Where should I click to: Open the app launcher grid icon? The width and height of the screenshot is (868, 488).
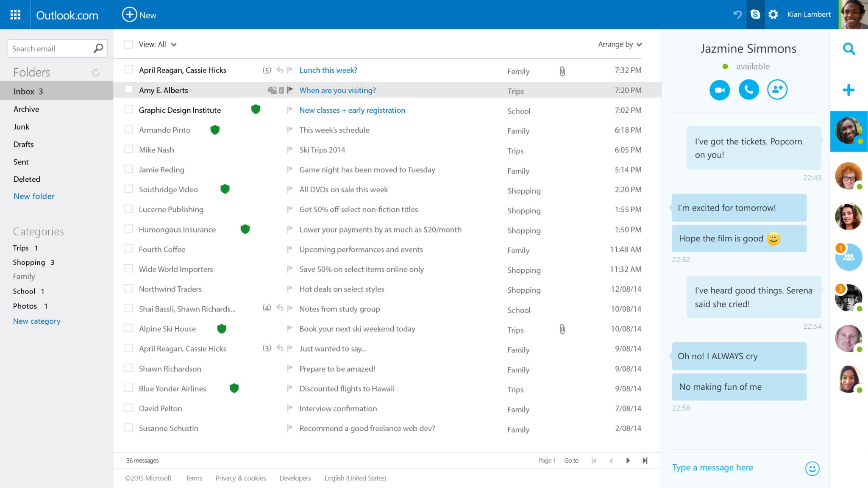tap(15, 14)
